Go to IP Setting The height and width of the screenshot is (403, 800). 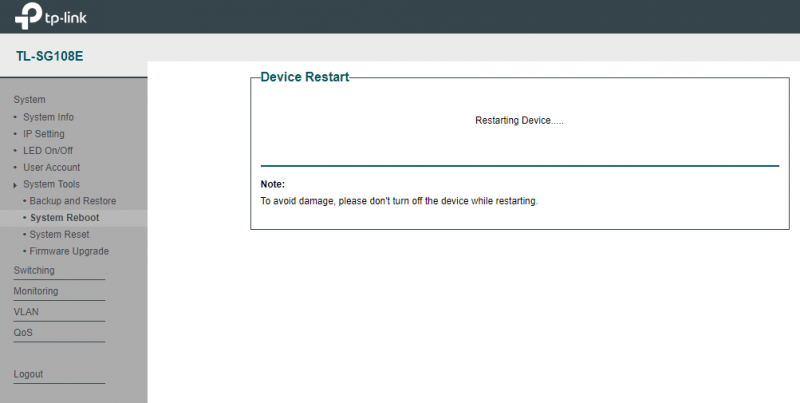44,134
